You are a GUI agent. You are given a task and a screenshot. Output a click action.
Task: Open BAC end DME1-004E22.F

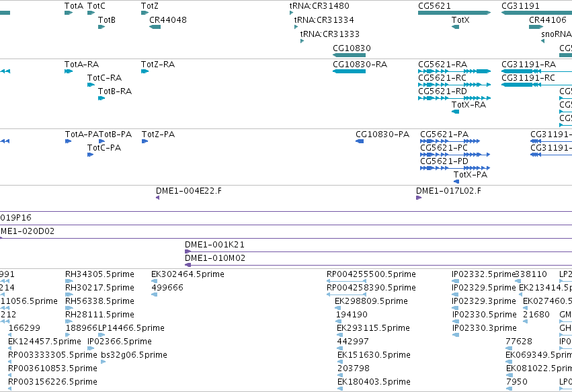point(157,198)
